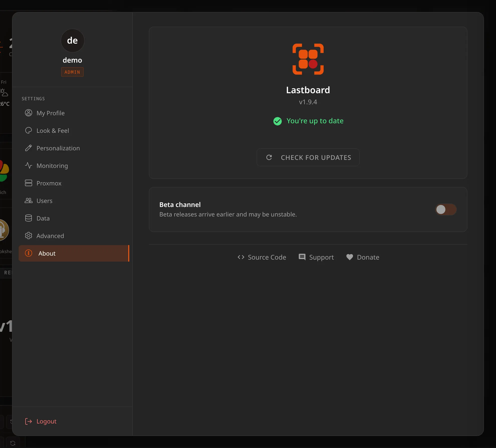
Task: Open the Users settings label
Action: point(44,201)
